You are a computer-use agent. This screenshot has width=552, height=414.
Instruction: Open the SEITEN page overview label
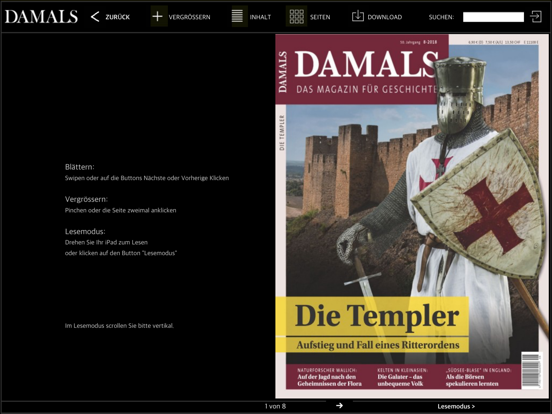pyautogui.click(x=320, y=17)
